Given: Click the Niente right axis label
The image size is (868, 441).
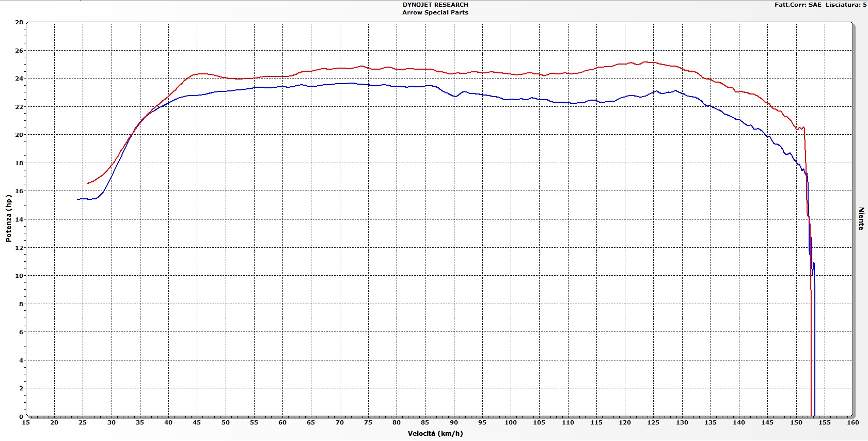Looking at the screenshot, I should point(861,218).
